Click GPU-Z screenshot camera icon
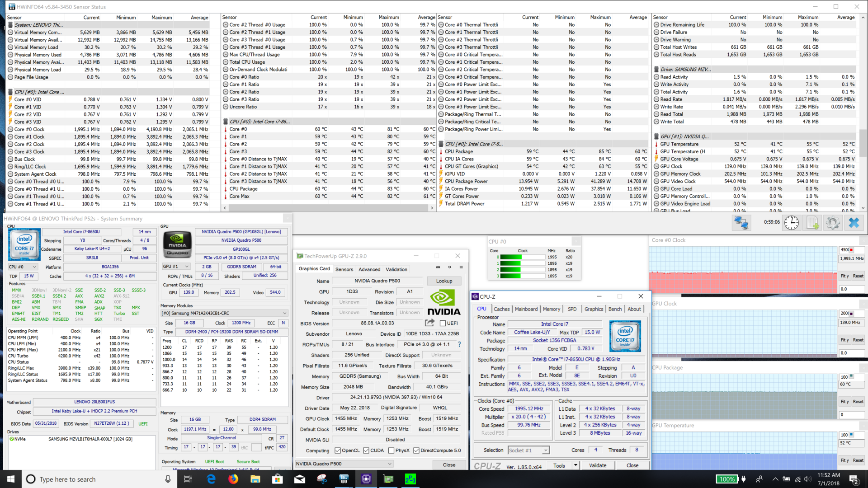 [x=438, y=267]
